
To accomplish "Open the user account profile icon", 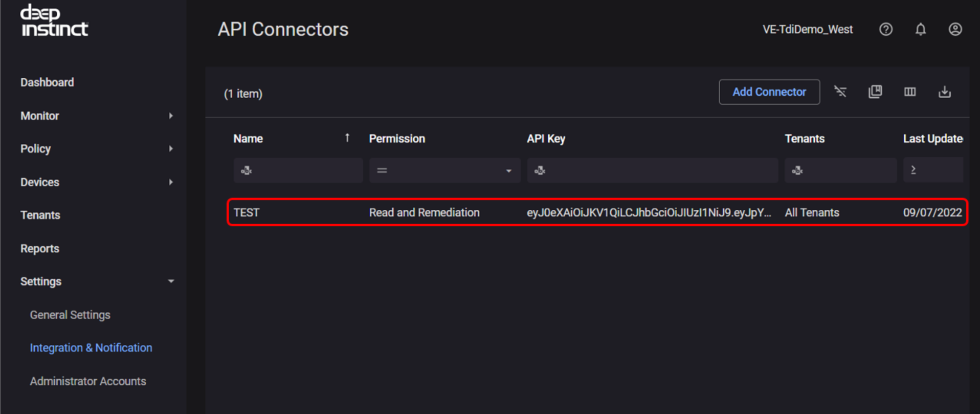I will pyautogui.click(x=955, y=30).
